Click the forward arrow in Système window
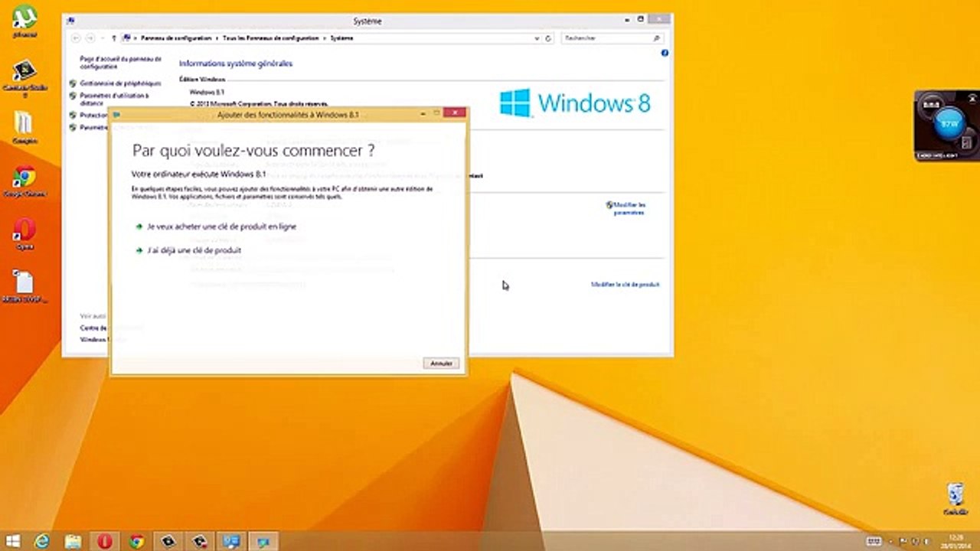This screenshot has width=980, height=551. 90,37
